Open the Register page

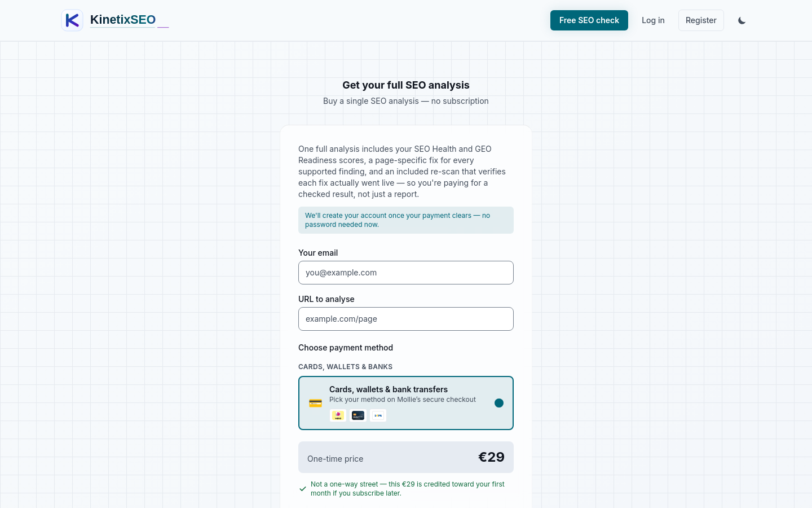click(701, 20)
